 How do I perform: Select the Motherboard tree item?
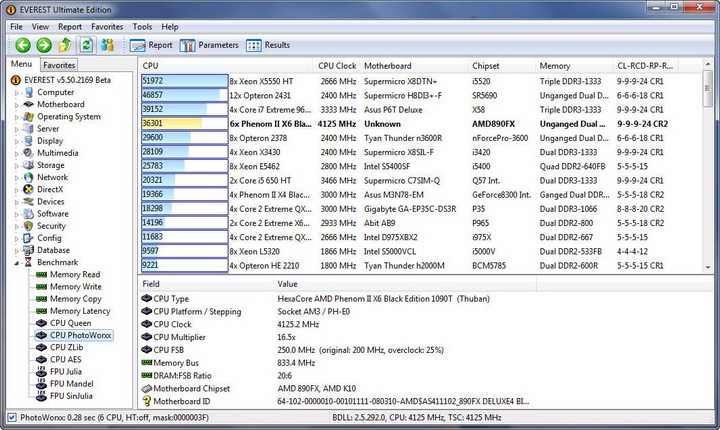[61, 104]
